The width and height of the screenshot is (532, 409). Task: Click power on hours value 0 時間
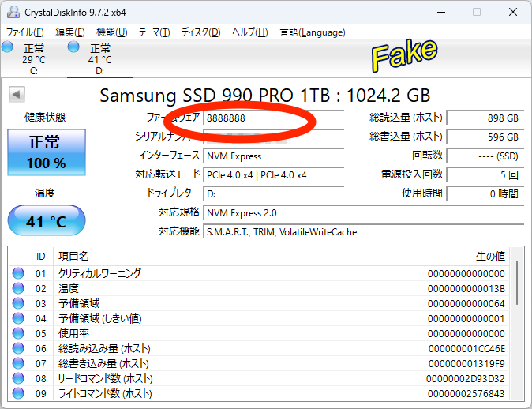point(485,194)
